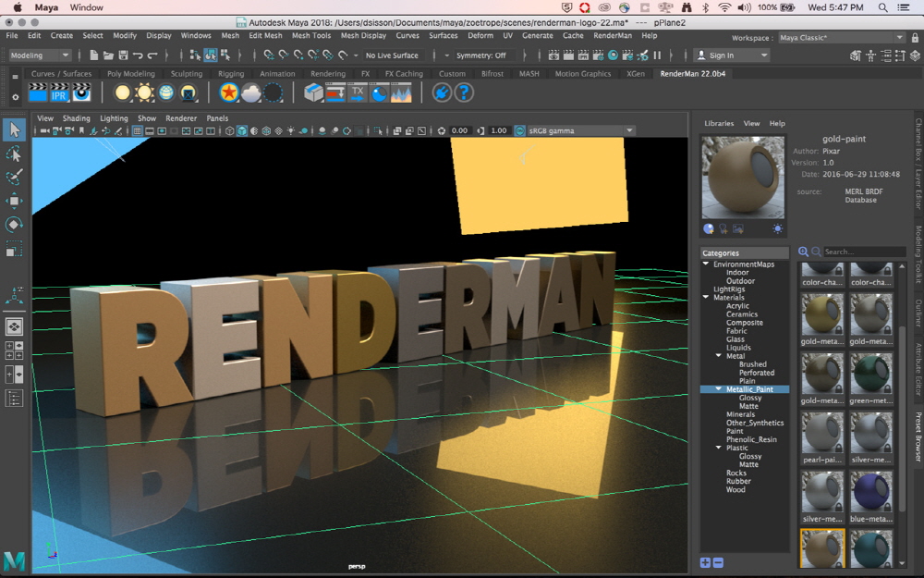Open RenderMan help question-mark icon

[464, 92]
